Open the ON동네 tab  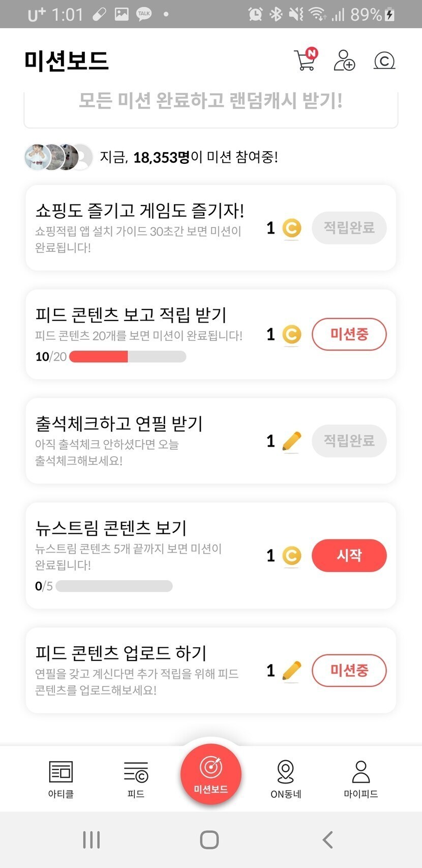pos(286,778)
